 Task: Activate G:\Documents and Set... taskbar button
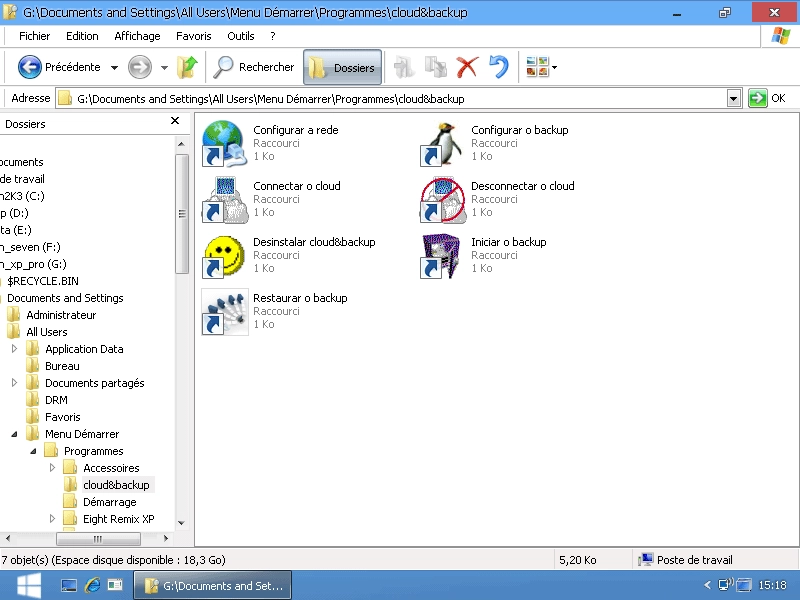(x=213, y=585)
